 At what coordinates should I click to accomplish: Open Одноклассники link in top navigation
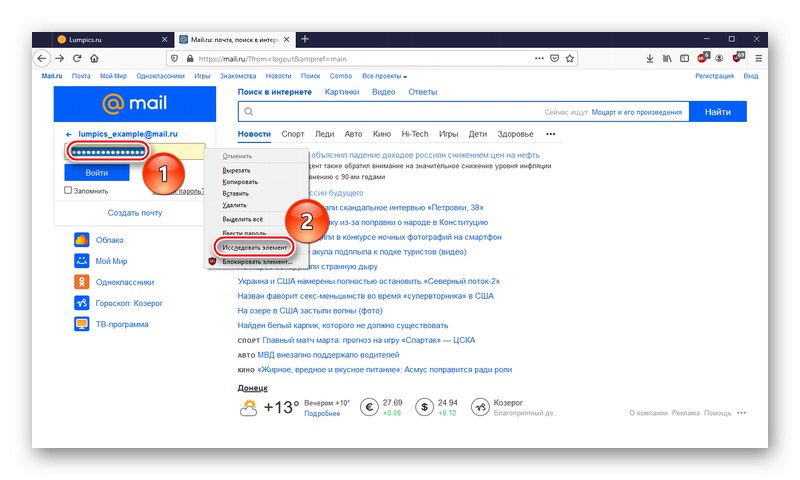click(160, 76)
